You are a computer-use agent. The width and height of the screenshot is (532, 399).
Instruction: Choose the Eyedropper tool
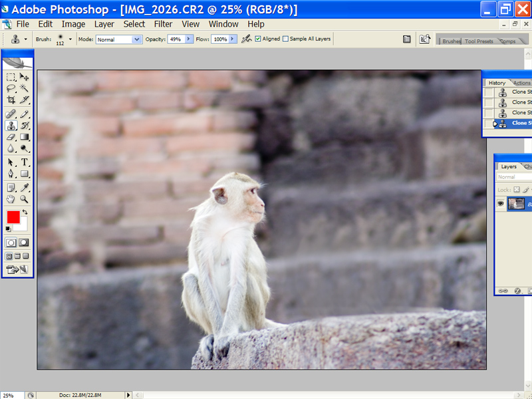(x=25, y=187)
